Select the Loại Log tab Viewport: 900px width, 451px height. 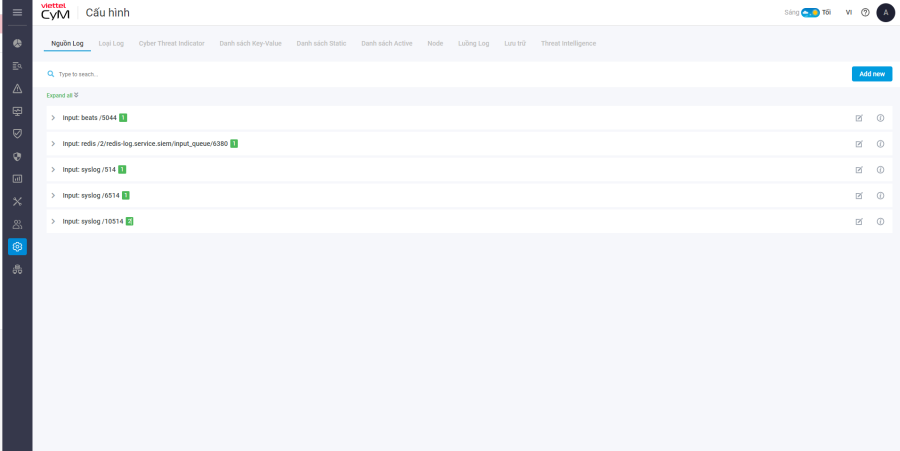tap(111, 44)
